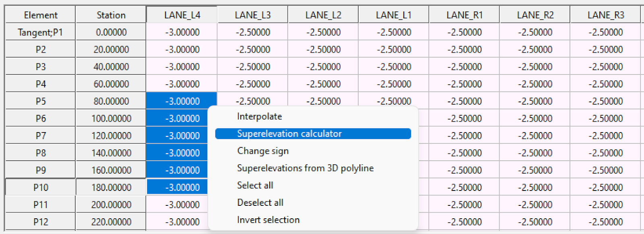Click the LANE_L3 column header
Screen dimensions: 644x234
pyautogui.click(x=253, y=15)
